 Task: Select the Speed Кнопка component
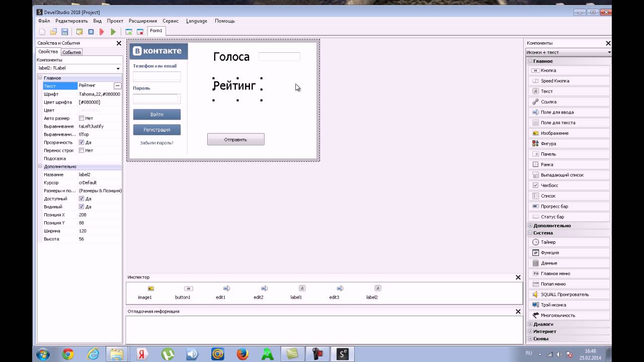pos(570,81)
